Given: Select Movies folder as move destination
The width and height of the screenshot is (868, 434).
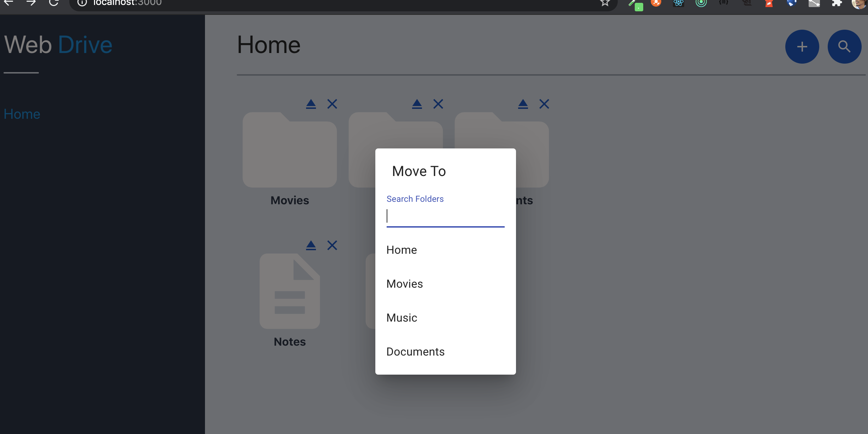Looking at the screenshot, I should (404, 283).
